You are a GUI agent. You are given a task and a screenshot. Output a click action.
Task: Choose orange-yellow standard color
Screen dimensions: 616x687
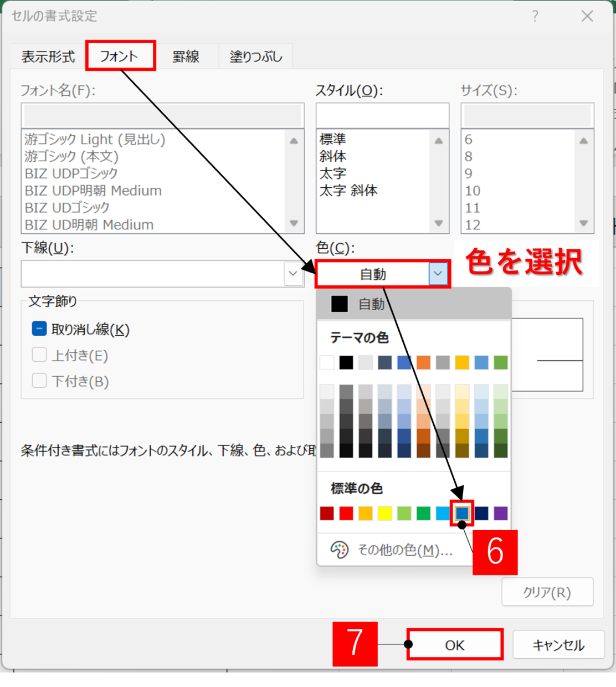click(x=366, y=513)
